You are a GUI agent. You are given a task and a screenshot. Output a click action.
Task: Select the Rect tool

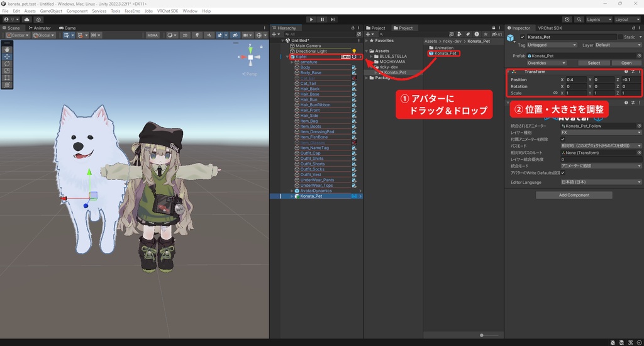7,77
